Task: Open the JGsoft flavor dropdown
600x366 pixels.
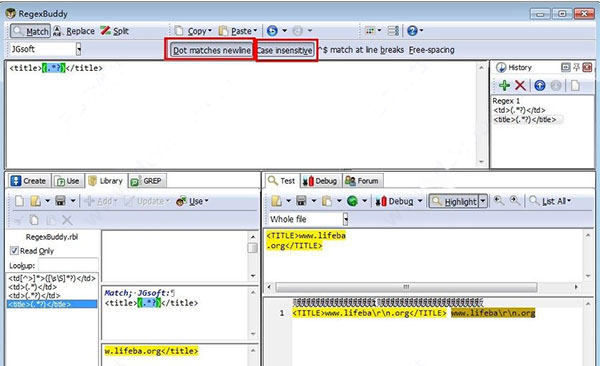Action: (x=78, y=49)
